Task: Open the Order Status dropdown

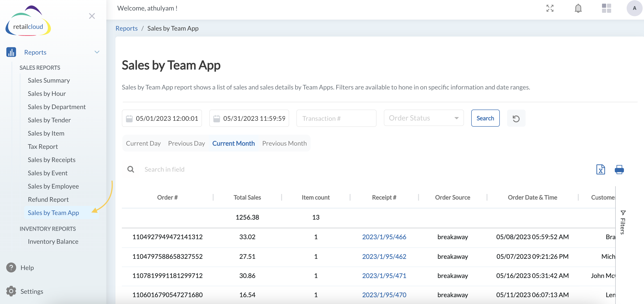Action: click(424, 118)
